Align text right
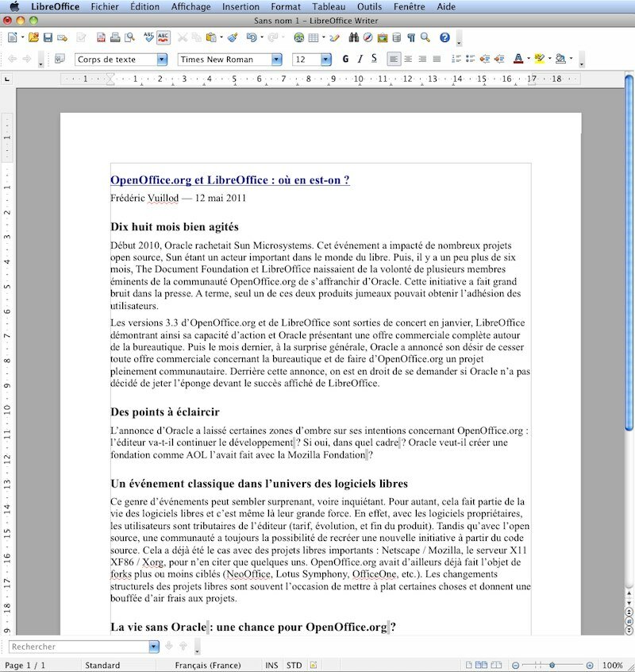 click(422, 59)
